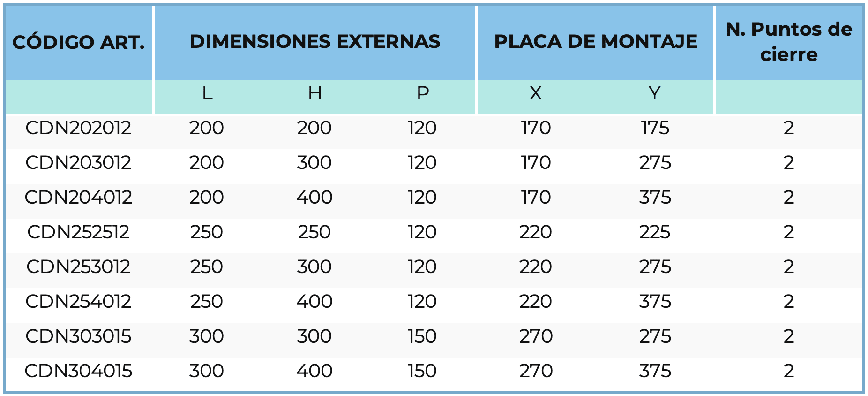Image resolution: width=868 pixels, height=396 pixels.
Task: Click article code CDN203012
Action: [x=78, y=163]
